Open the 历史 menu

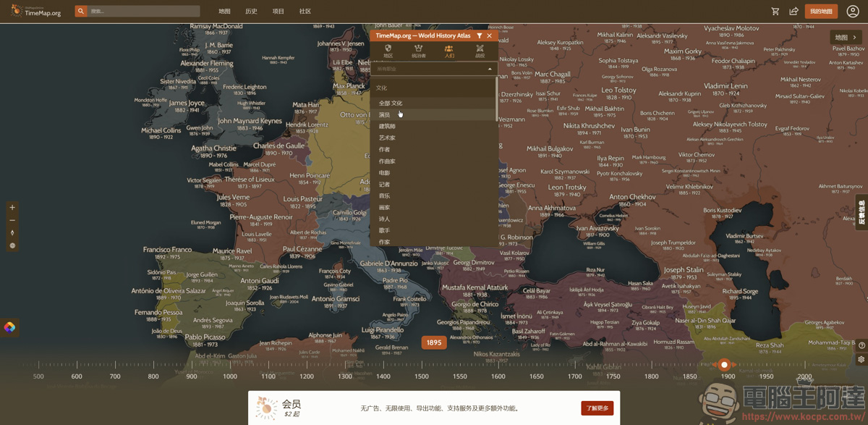(251, 12)
